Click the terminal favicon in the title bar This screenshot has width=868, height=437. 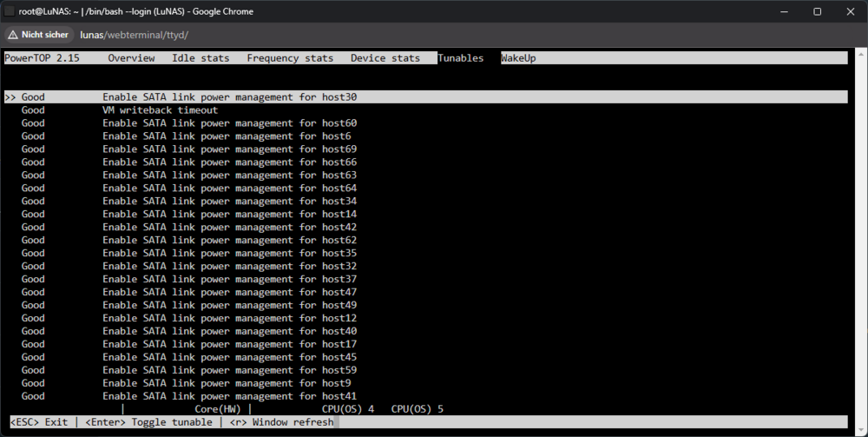[9, 11]
